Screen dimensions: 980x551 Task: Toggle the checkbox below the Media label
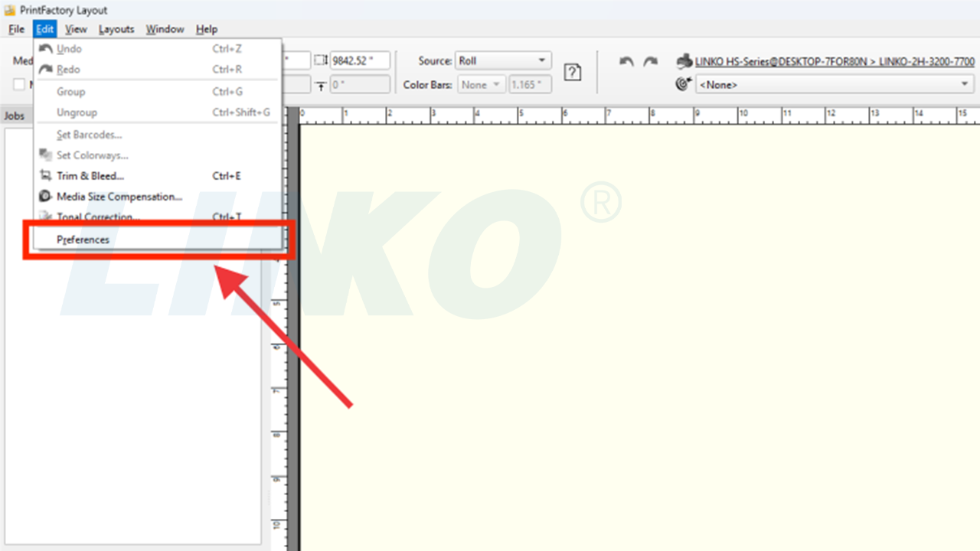(x=19, y=85)
